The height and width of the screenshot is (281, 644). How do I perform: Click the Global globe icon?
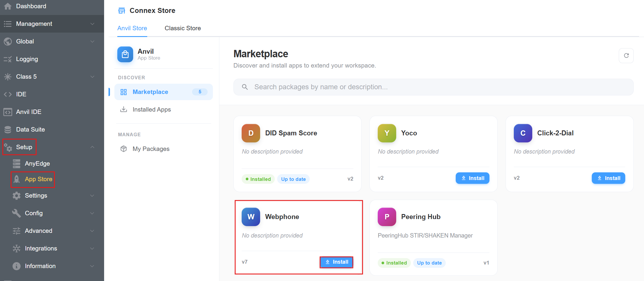click(x=8, y=41)
